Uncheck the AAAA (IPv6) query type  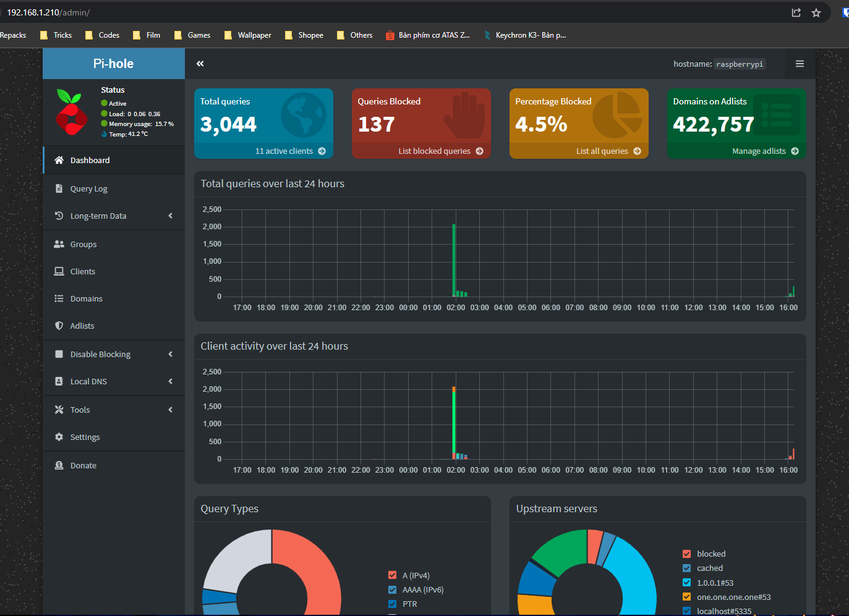pyautogui.click(x=392, y=589)
